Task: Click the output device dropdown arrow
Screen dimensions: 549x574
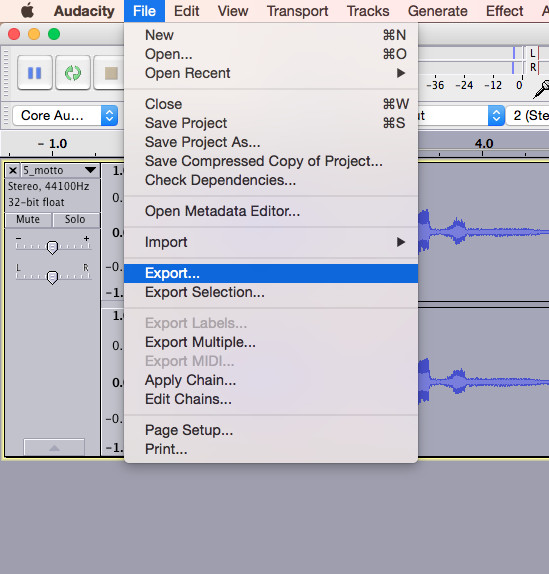Action: pos(496,116)
